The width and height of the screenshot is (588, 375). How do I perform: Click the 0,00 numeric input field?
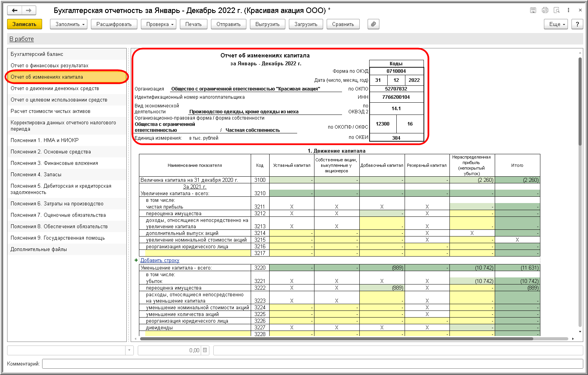[x=170, y=350]
